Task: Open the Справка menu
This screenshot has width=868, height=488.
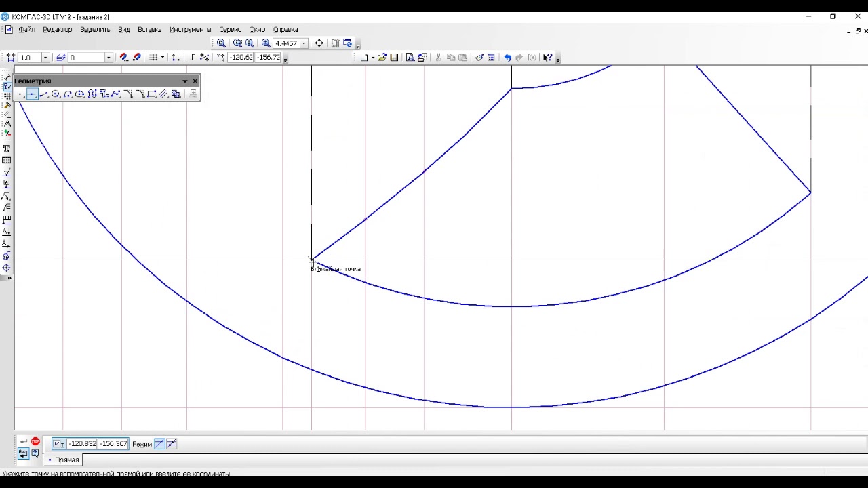Action: click(x=285, y=30)
